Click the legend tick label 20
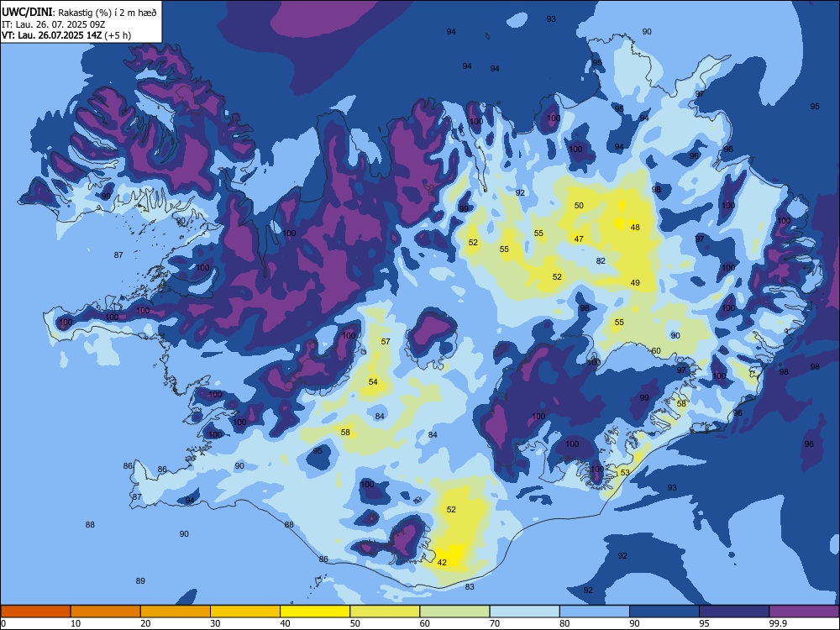The width and height of the screenshot is (840, 630). pos(146,623)
